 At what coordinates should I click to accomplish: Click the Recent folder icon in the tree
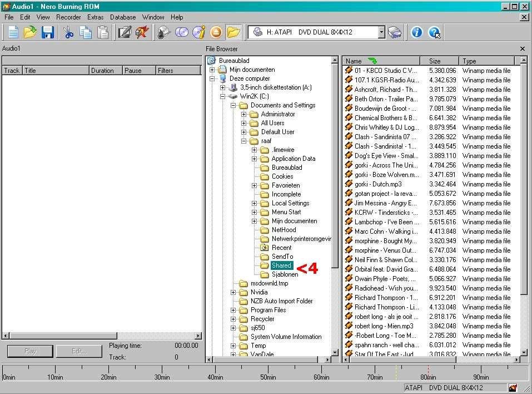264,248
